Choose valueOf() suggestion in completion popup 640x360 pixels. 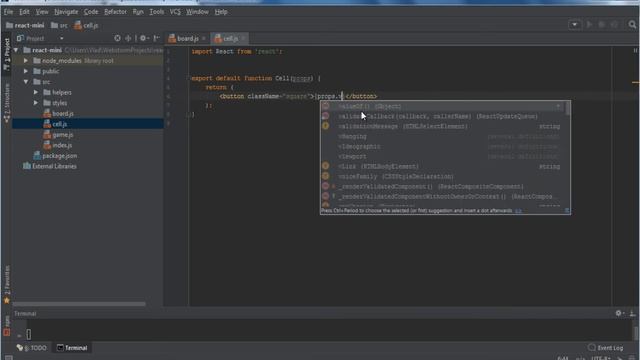coord(442,107)
